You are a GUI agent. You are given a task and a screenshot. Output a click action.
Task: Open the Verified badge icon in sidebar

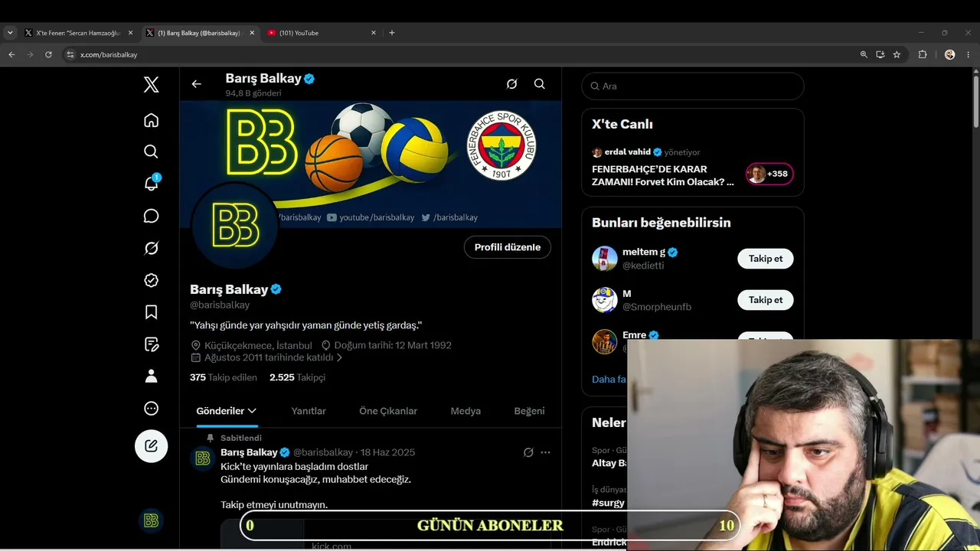pyautogui.click(x=152, y=280)
